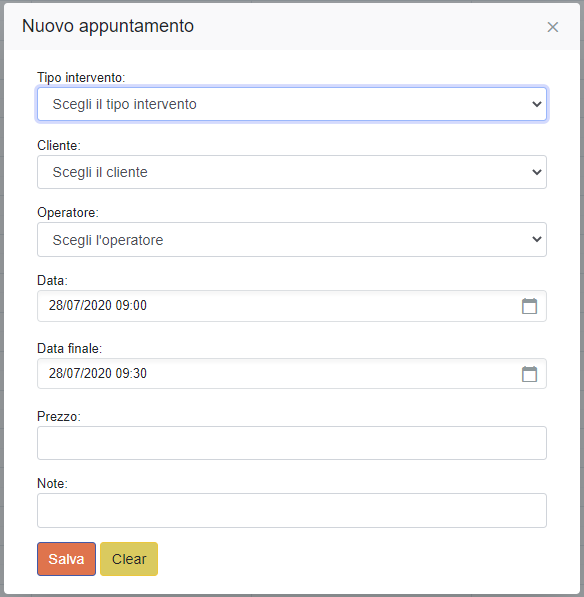This screenshot has width=584, height=597.
Task: Click the 'Data finale:' label
Action: (70, 348)
